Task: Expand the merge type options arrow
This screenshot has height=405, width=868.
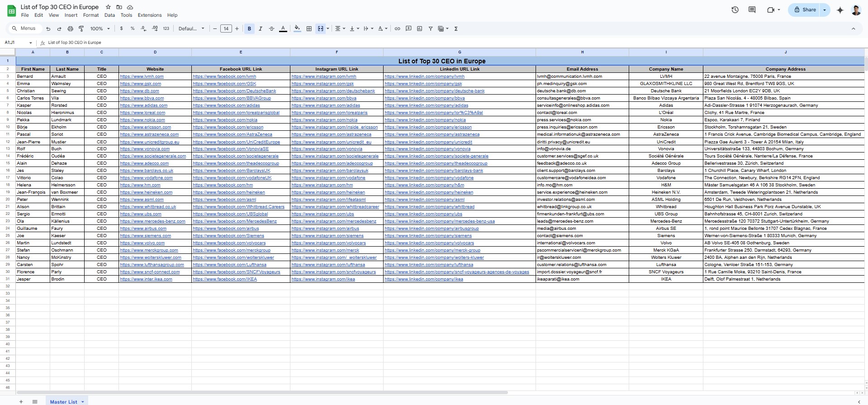Action: tap(328, 29)
